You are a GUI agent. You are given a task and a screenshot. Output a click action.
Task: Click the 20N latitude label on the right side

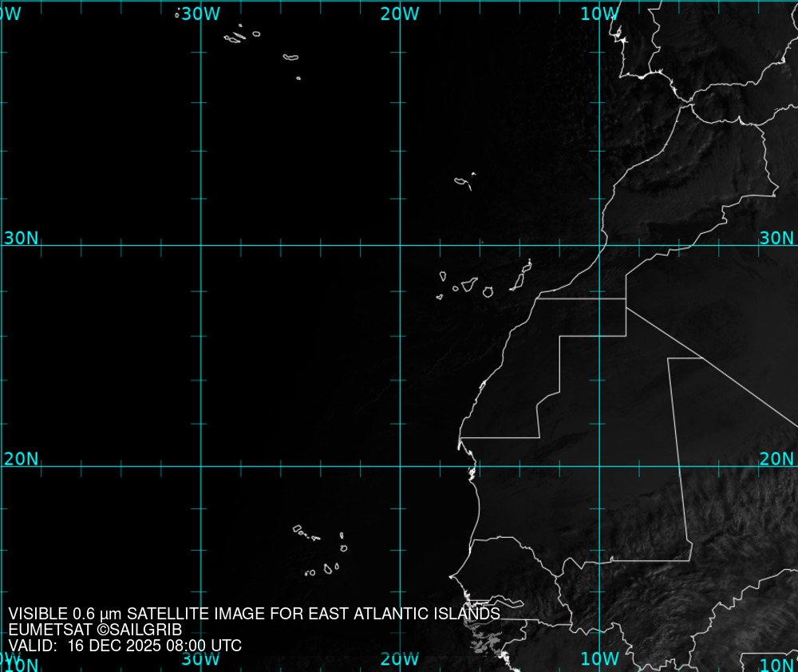click(776, 459)
